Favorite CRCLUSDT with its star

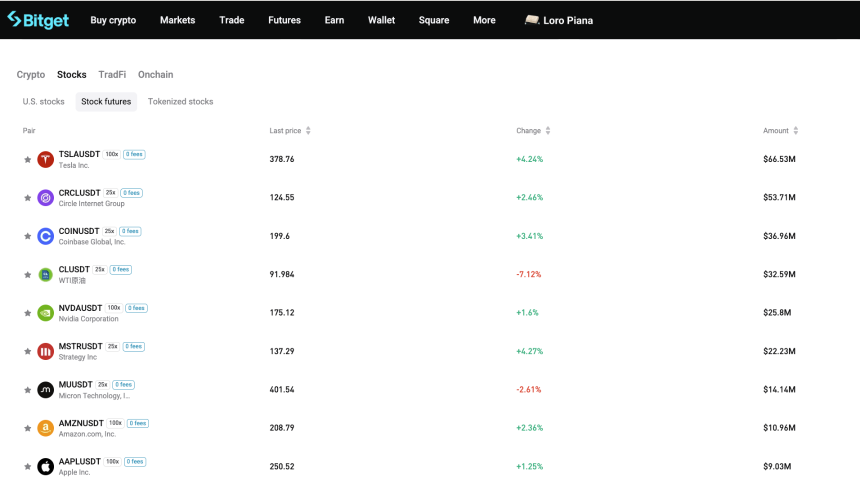pos(27,198)
